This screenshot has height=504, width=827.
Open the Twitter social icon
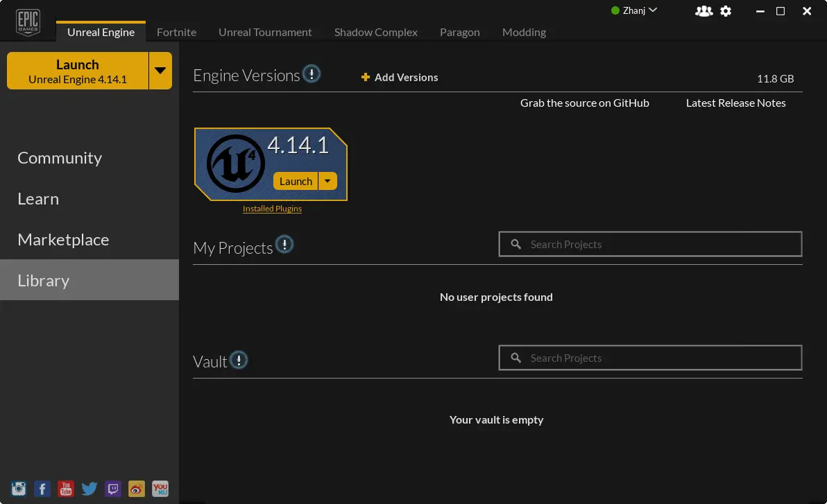pos(89,489)
